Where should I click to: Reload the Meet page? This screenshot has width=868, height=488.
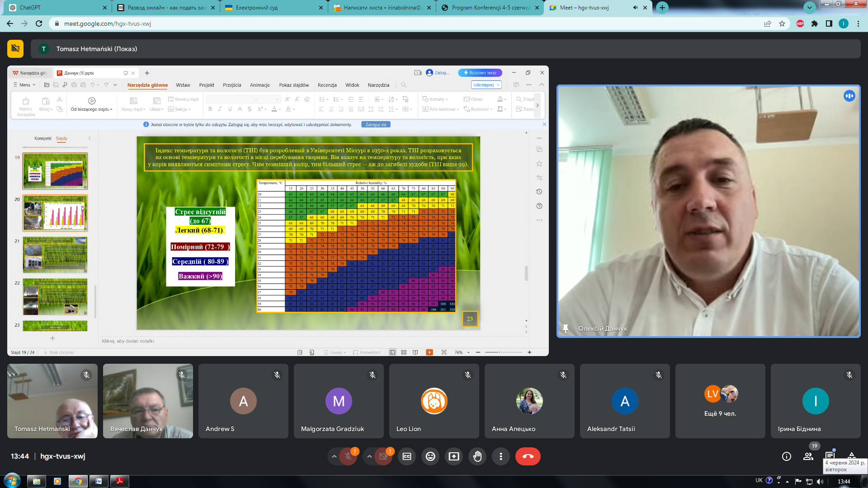[39, 23]
